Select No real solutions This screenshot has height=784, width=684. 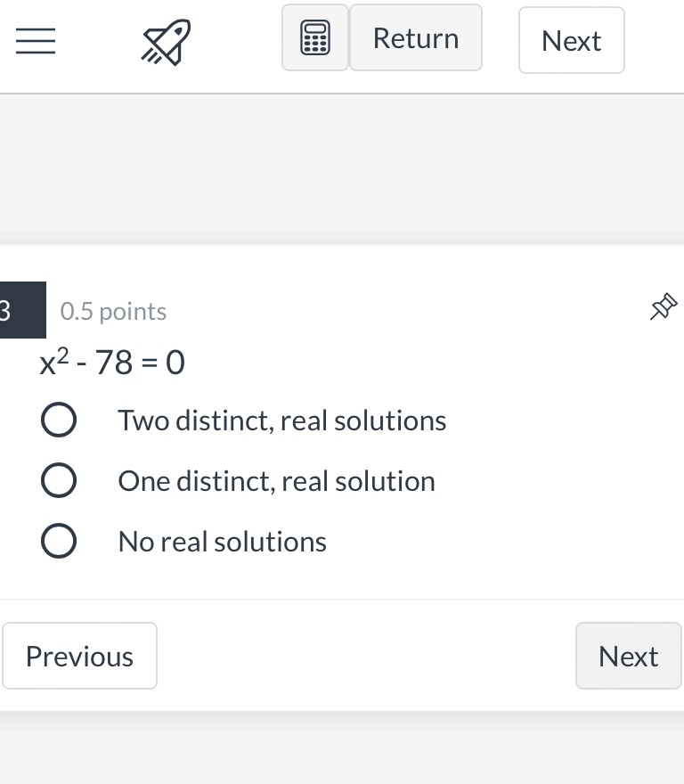59,541
